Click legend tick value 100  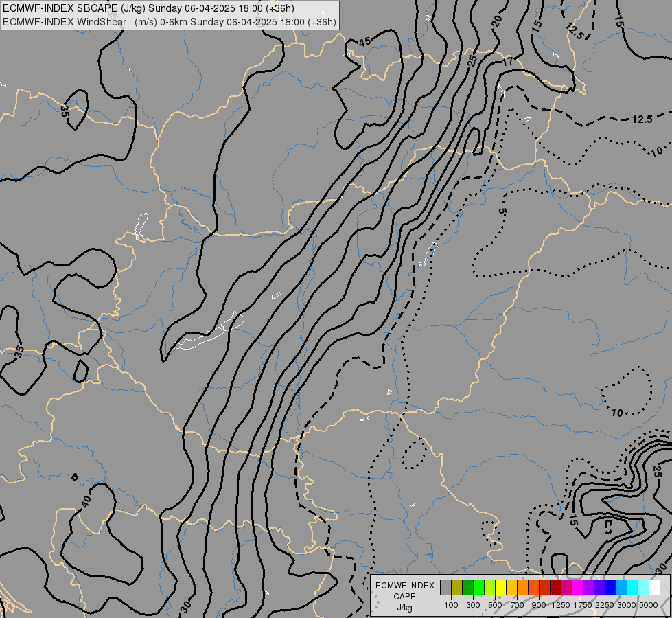(451, 605)
